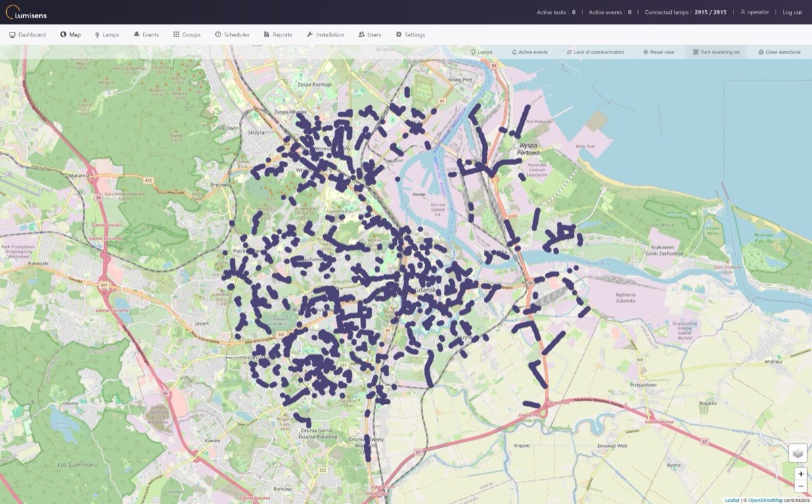Viewport: 812px width, 504px height.
Task: Click the Active events counter
Action: pyautogui.click(x=610, y=12)
